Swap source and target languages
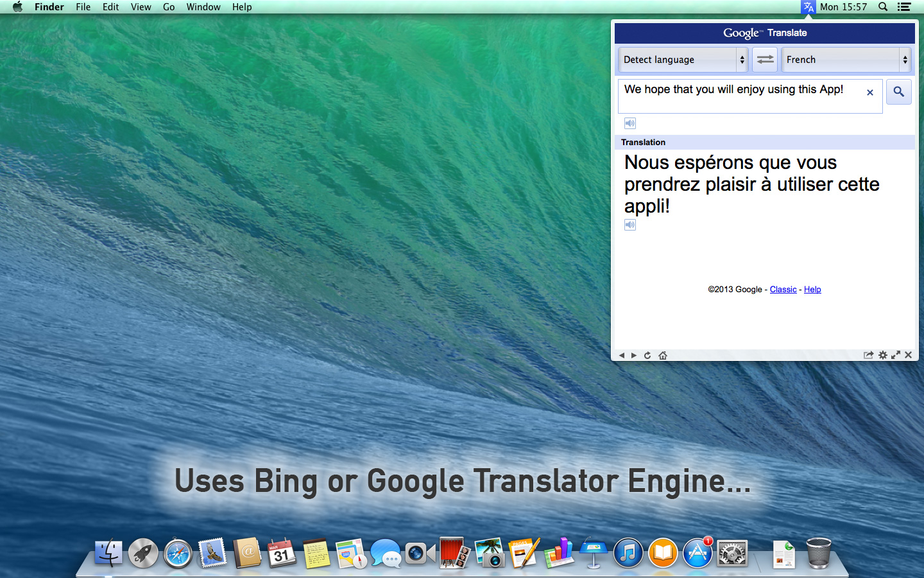 pos(765,59)
